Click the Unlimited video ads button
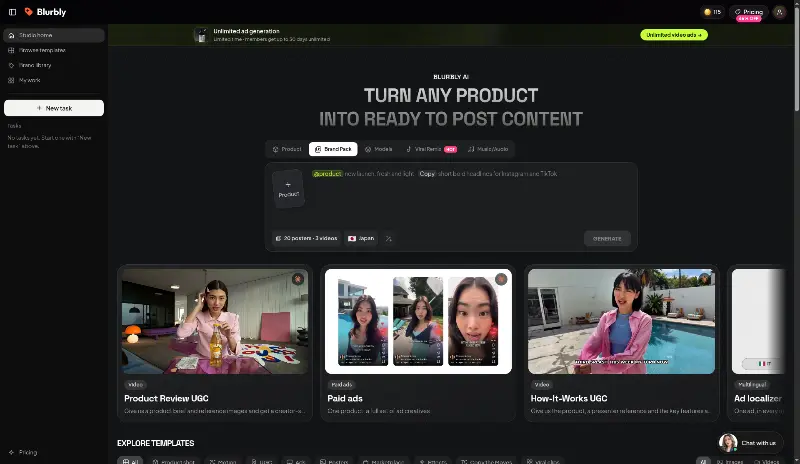The width and height of the screenshot is (800, 464). pyautogui.click(x=674, y=35)
